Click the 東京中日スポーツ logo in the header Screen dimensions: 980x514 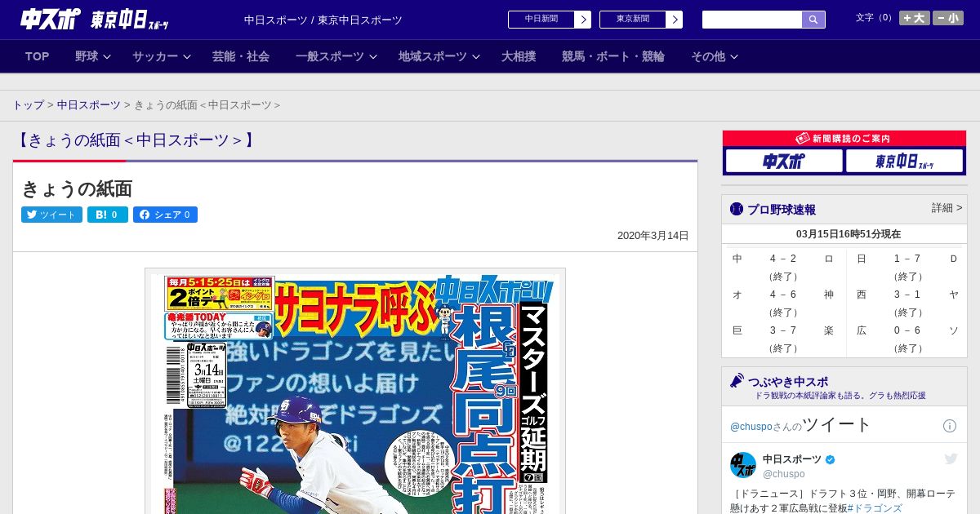130,20
